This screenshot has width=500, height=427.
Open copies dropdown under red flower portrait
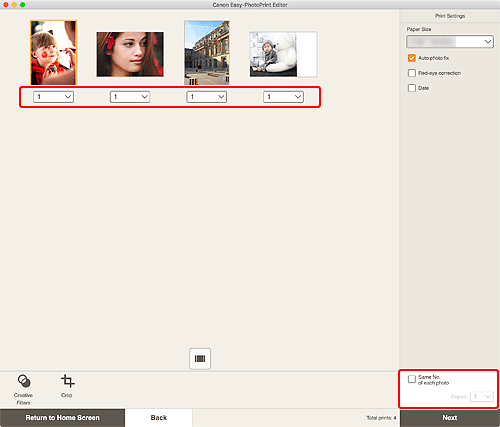pyautogui.click(x=130, y=97)
